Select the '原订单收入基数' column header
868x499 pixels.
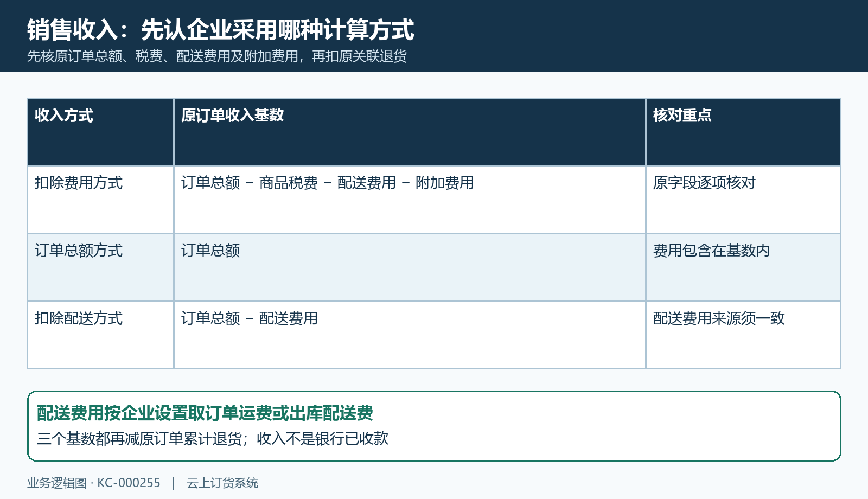click(410, 132)
